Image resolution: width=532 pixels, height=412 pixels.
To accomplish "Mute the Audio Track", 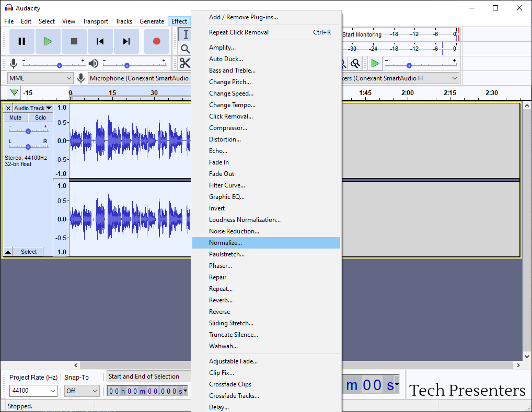I will (15, 117).
